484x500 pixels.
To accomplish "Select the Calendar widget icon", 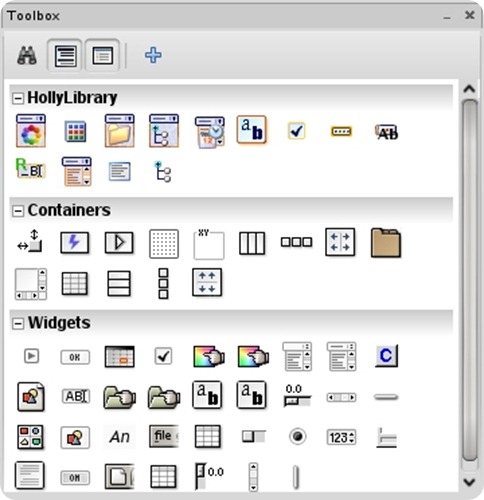I will [x=120, y=357].
